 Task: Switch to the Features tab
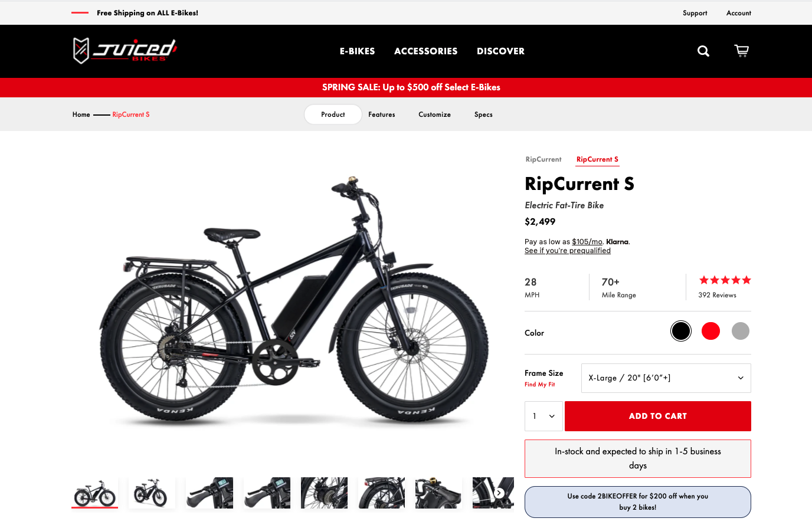[x=382, y=114]
